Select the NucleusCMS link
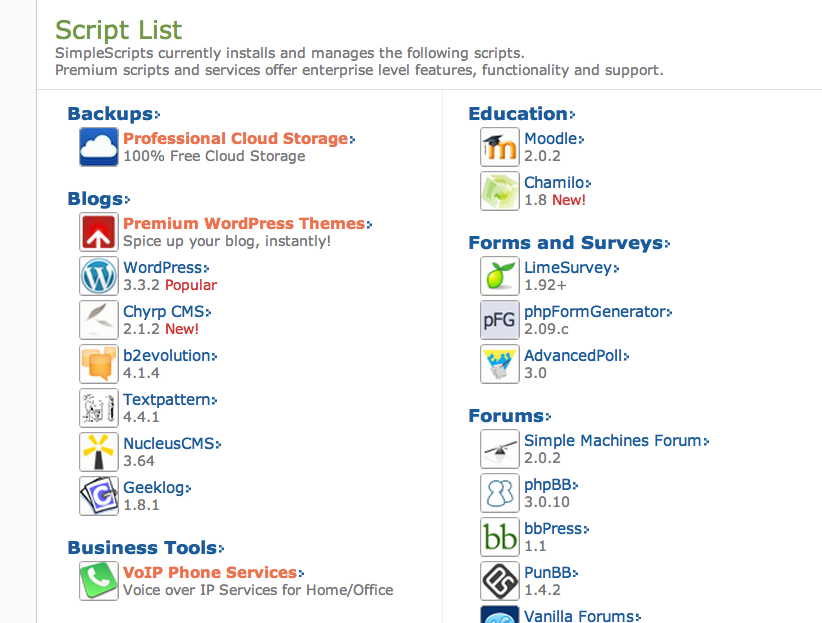822x623 pixels. tap(172, 444)
